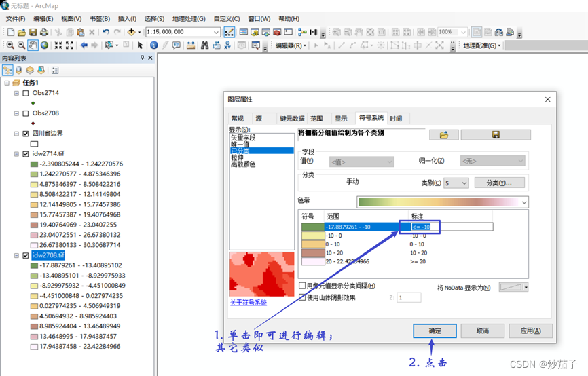Click the yellow symbol swatch for -10 - 0

(x=313, y=236)
